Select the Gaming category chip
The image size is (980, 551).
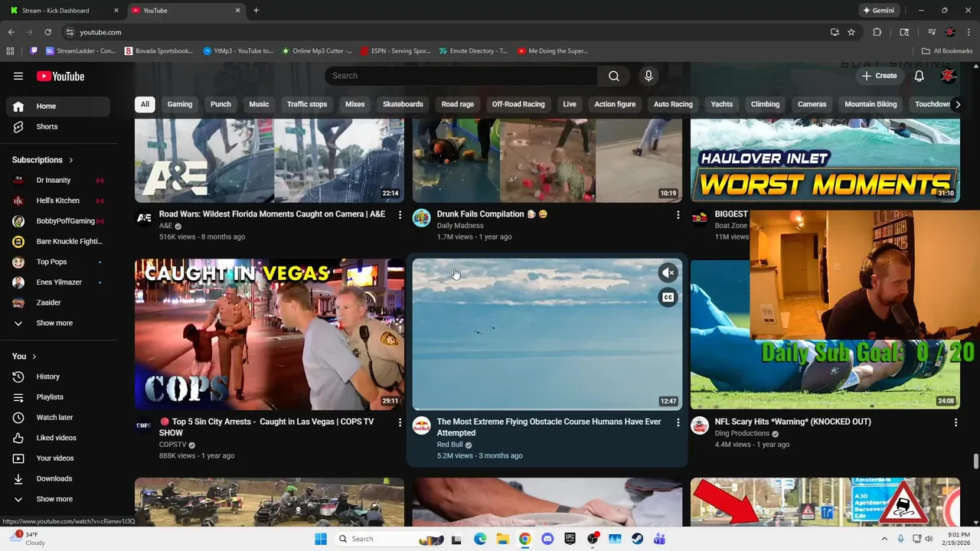(x=180, y=104)
